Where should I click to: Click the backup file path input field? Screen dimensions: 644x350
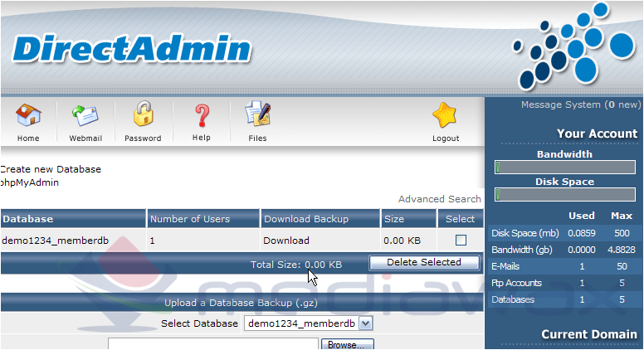point(213,344)
